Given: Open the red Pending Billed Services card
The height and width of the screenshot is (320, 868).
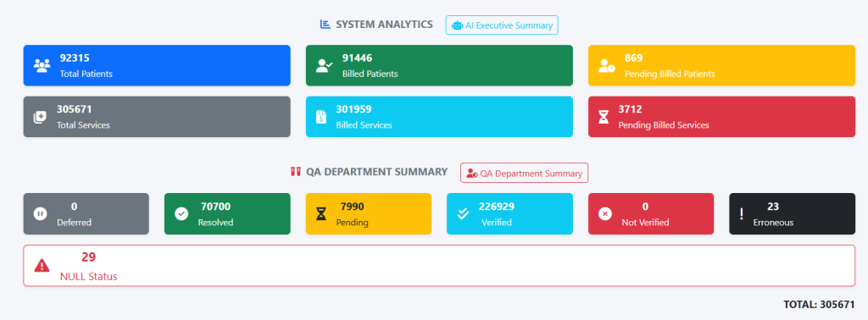Looking at the screenshot, I should click(x=722, y=117).
